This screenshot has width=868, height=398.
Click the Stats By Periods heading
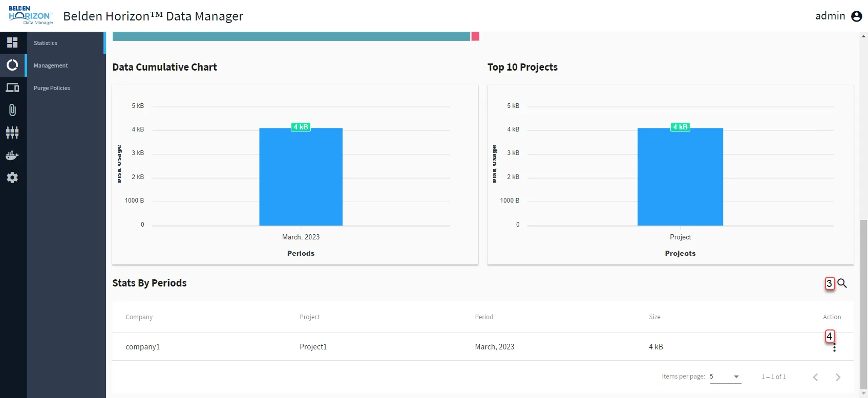150,283
